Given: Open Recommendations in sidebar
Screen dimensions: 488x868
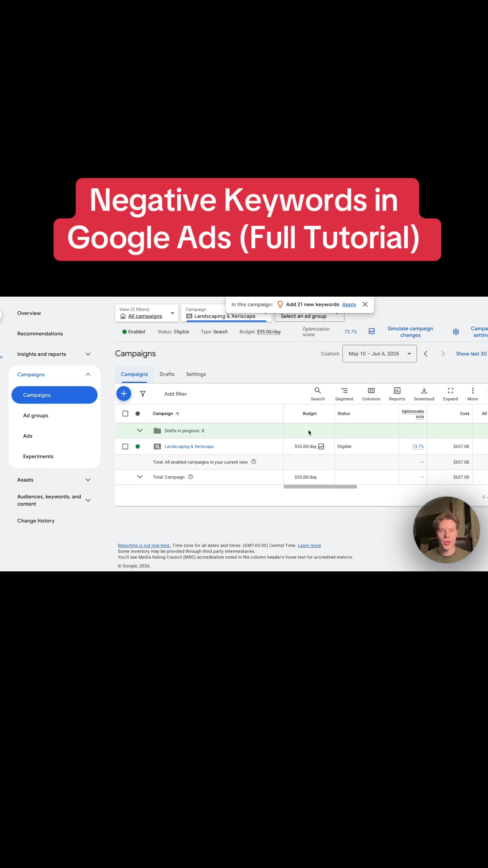Looking at the screenshot, I should coord(40,334).
